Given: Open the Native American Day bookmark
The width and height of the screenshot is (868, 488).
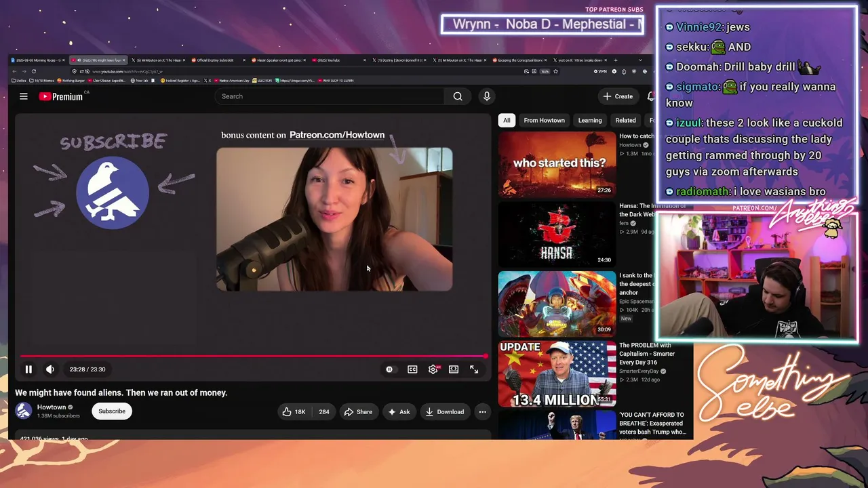Looking at the screenshot, I should (232, 81).
